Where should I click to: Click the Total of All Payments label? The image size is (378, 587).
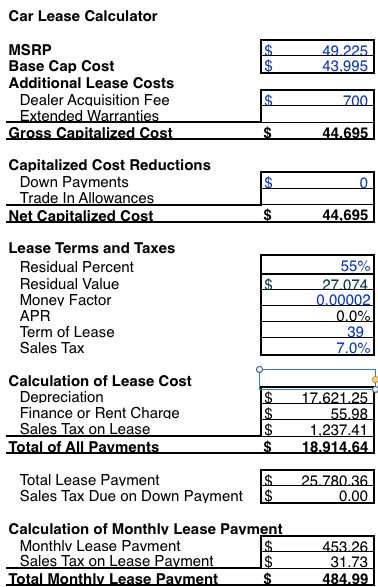click(84, 447)
